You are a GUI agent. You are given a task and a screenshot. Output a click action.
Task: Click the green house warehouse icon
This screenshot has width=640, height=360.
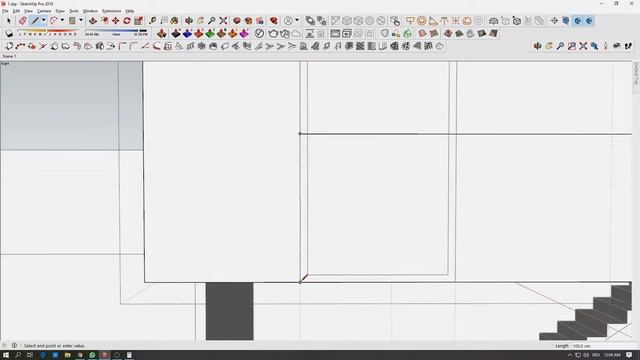coord(407,33)
